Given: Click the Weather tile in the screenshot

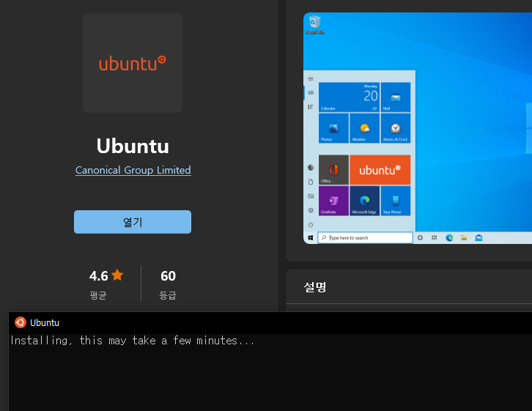Looking at the screenshot, I should (x=364, y=128).
